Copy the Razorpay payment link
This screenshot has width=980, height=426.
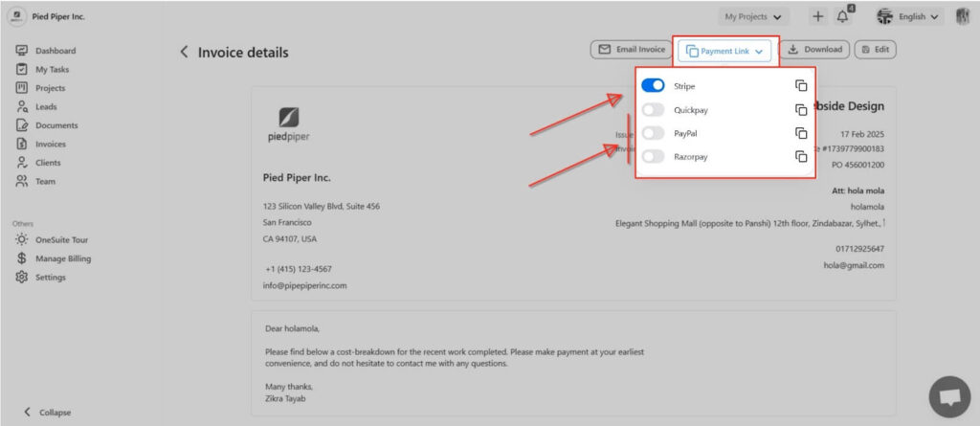(801, 156)
